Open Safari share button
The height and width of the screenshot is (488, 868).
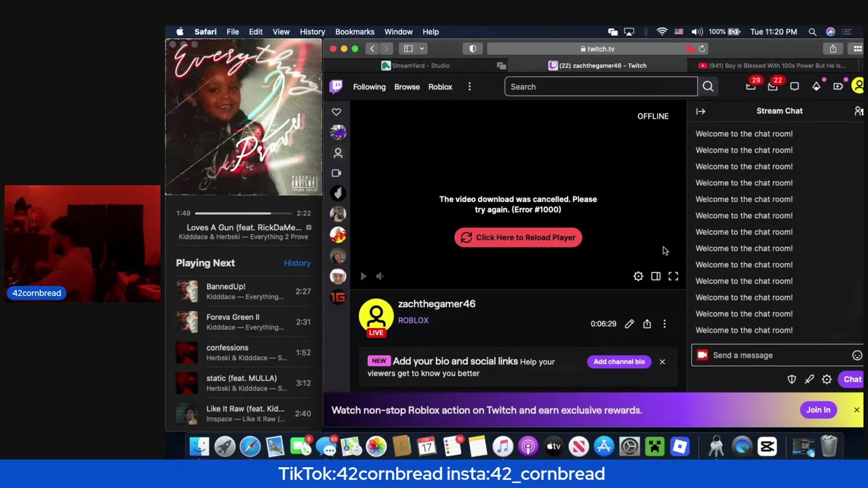tap(833, 49)
